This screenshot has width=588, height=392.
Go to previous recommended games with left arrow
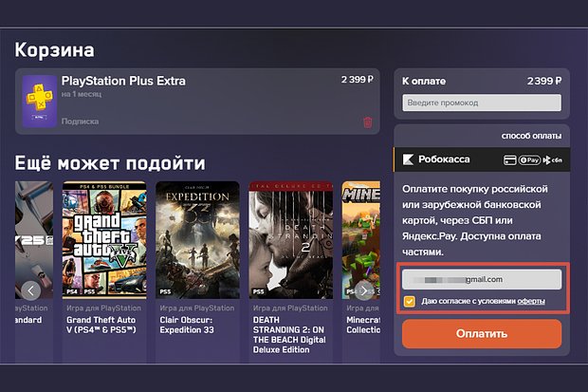pyautogui.click(x=30, y=290)
